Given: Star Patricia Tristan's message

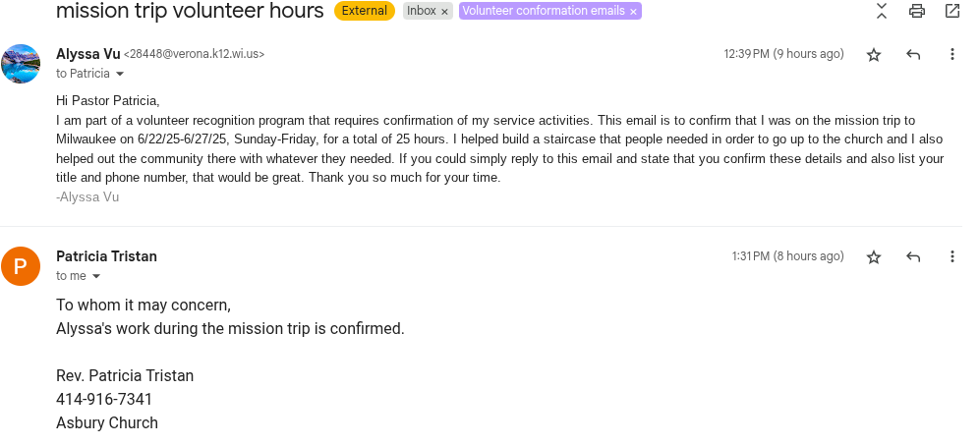Looking at the screenshot, I should tap(874, 256).
